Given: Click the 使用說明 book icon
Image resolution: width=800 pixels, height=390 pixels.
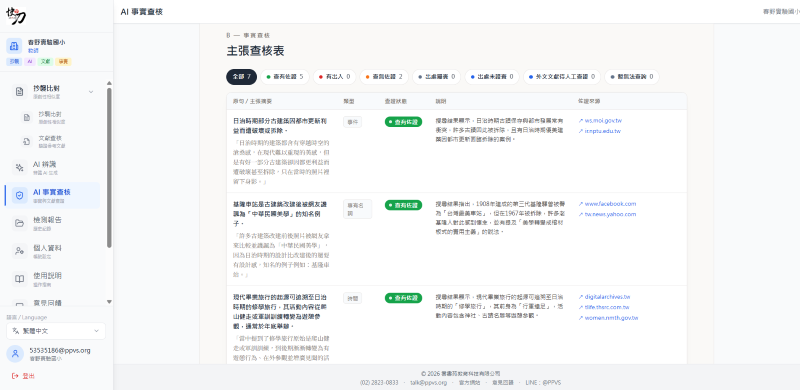Looking at the screenshot, I should tap(19, 279).
